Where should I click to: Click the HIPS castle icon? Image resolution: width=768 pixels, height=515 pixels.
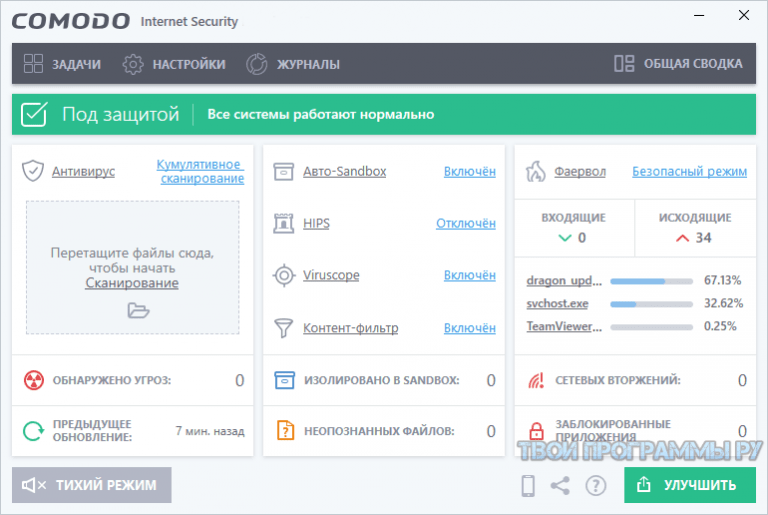point(284,223)
